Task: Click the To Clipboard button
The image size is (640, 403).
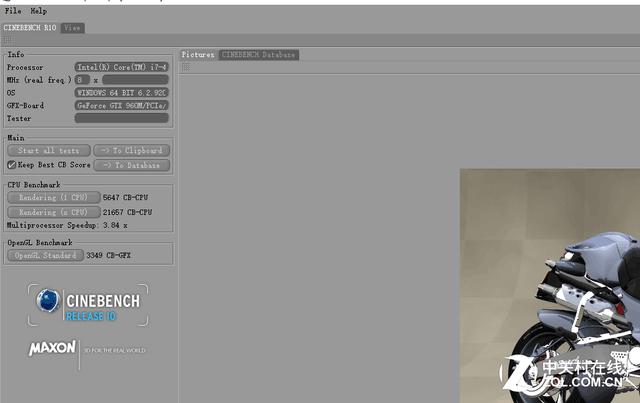Action: coord(131,150)
